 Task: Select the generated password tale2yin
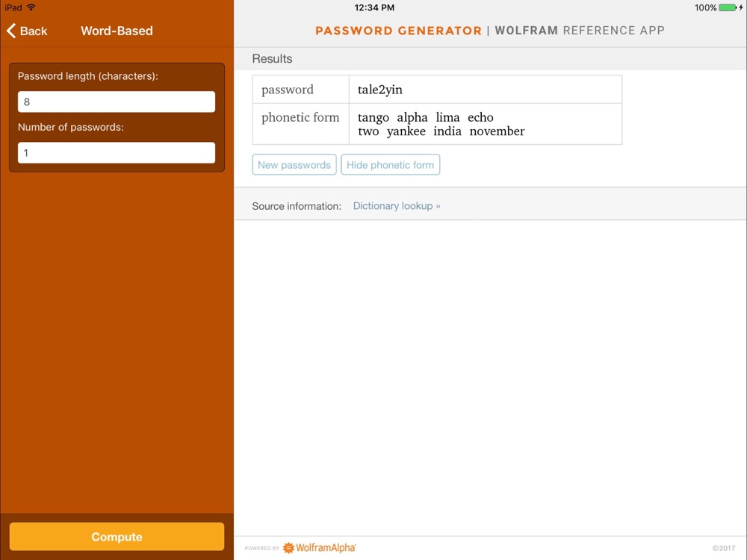379,90
